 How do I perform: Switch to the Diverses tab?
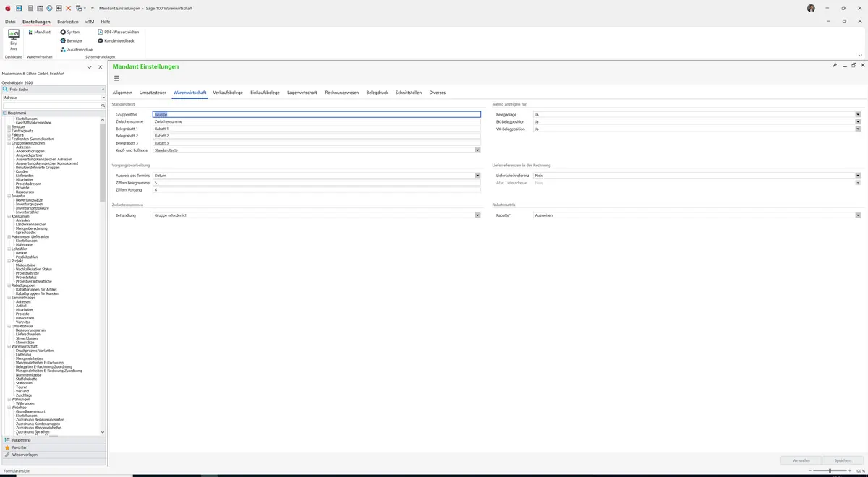pyautogui.click(x=438, y=93)
